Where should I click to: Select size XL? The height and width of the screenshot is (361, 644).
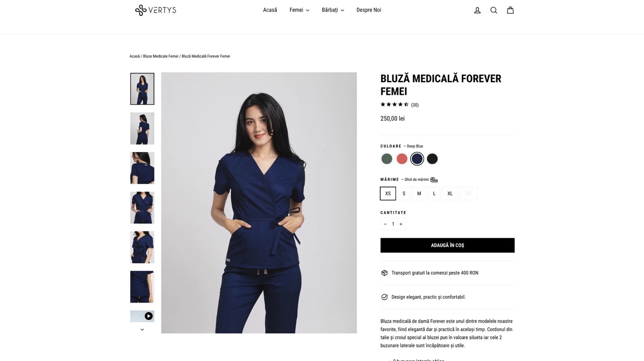coord(450,193)
